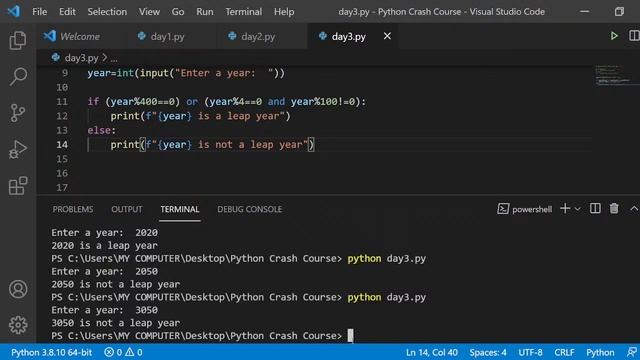Click the 'if (year%400==0)' code line

(x=227, y=102)
